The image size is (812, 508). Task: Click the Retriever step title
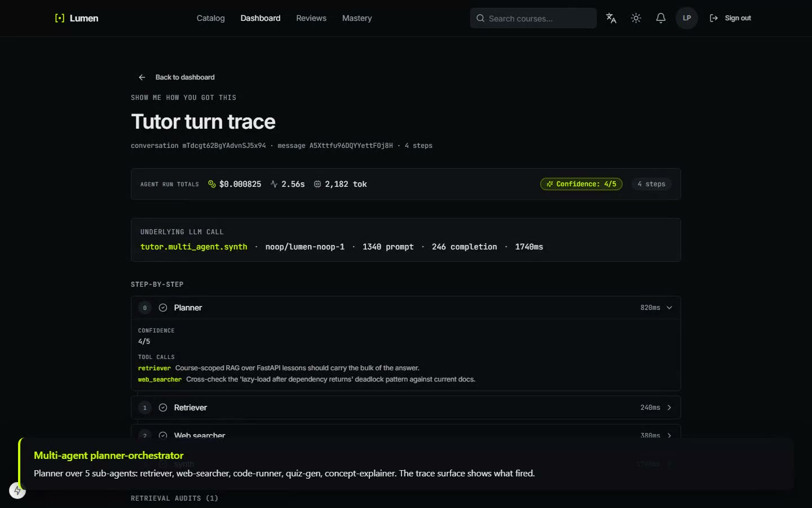(x=191, y=408)
